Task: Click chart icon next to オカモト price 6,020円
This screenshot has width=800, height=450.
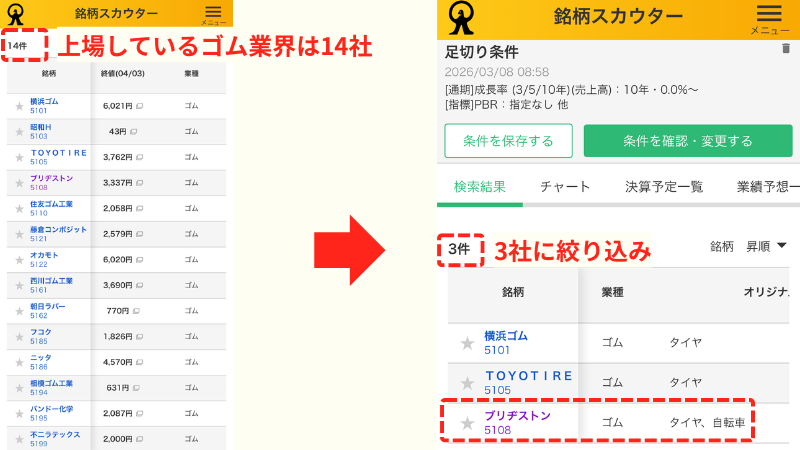Action: click(139, 259)
